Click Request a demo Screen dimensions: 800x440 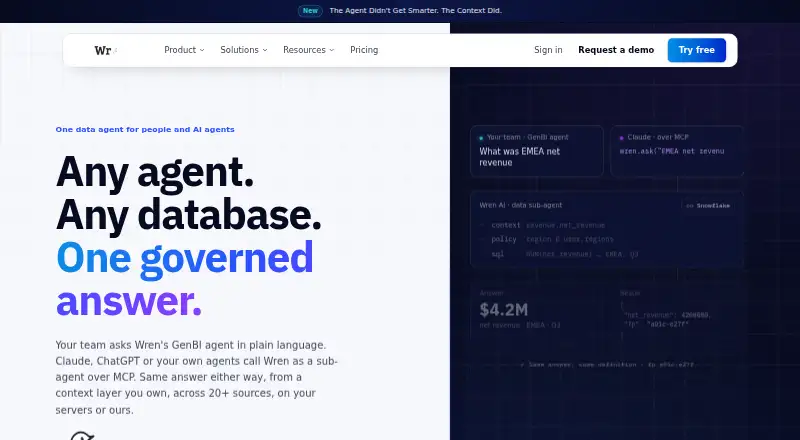pos(616,50)
